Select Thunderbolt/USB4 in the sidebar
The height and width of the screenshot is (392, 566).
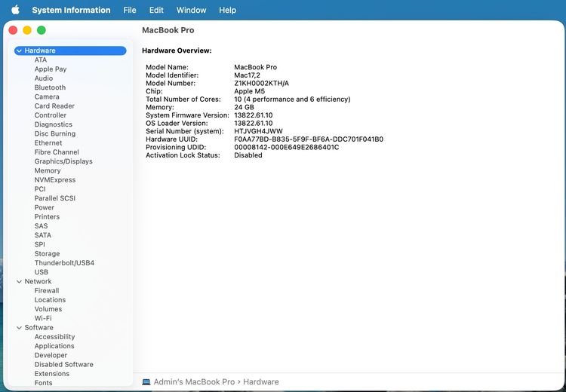(x=64, y=263)
